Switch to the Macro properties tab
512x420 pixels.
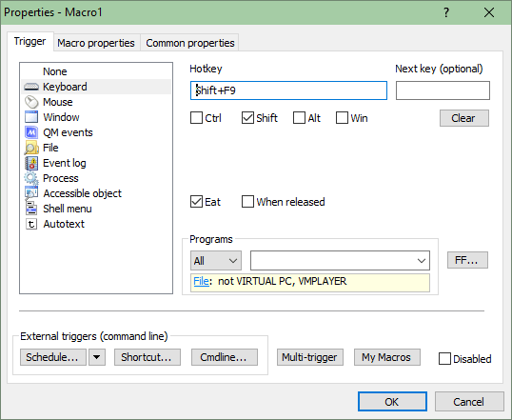96,43
